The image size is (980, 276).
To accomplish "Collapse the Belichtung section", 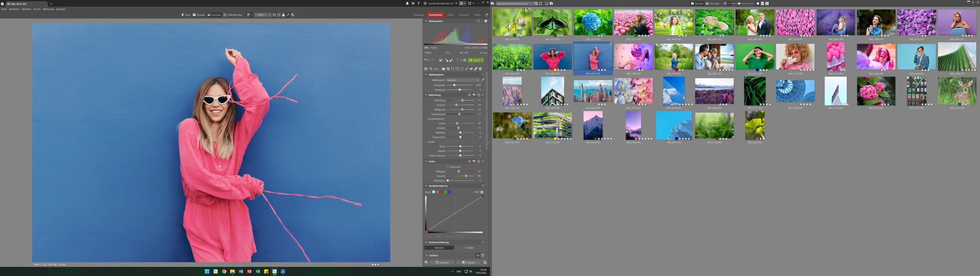I will click(426, 95).
